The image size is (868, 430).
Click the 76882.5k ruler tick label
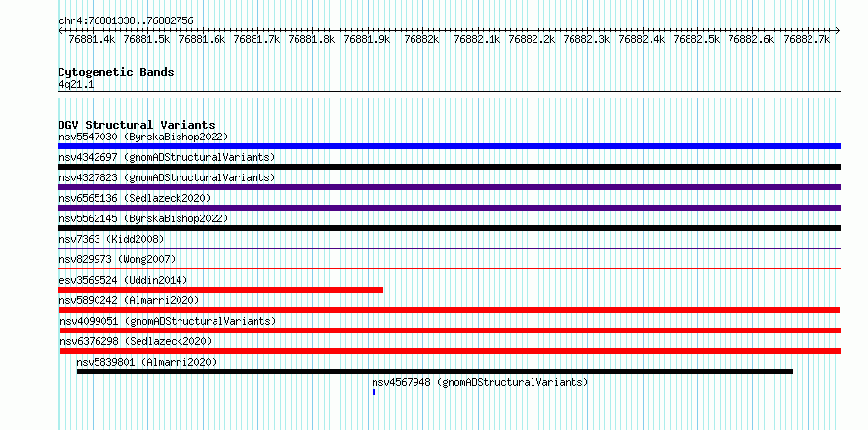coord(697,39)
